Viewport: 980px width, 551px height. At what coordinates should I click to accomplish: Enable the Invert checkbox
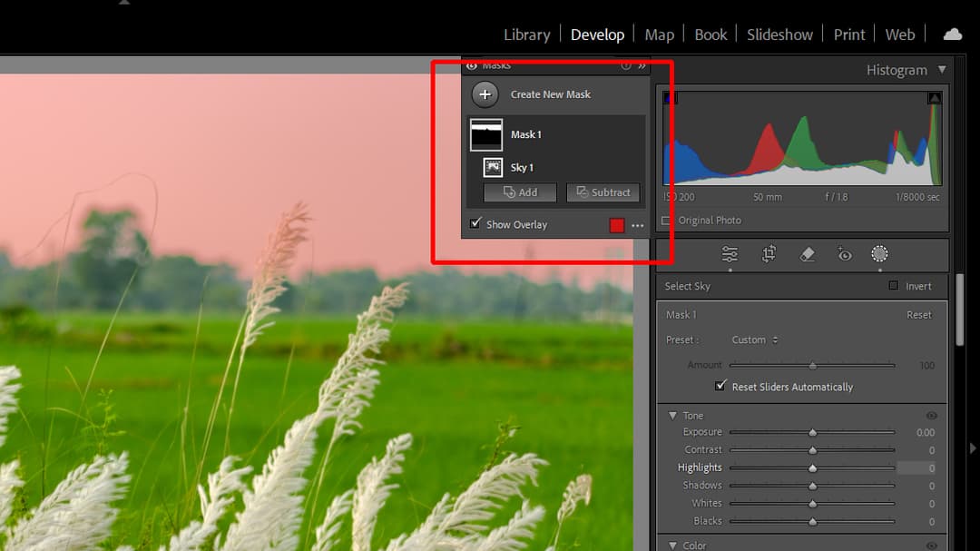(893, 285)
